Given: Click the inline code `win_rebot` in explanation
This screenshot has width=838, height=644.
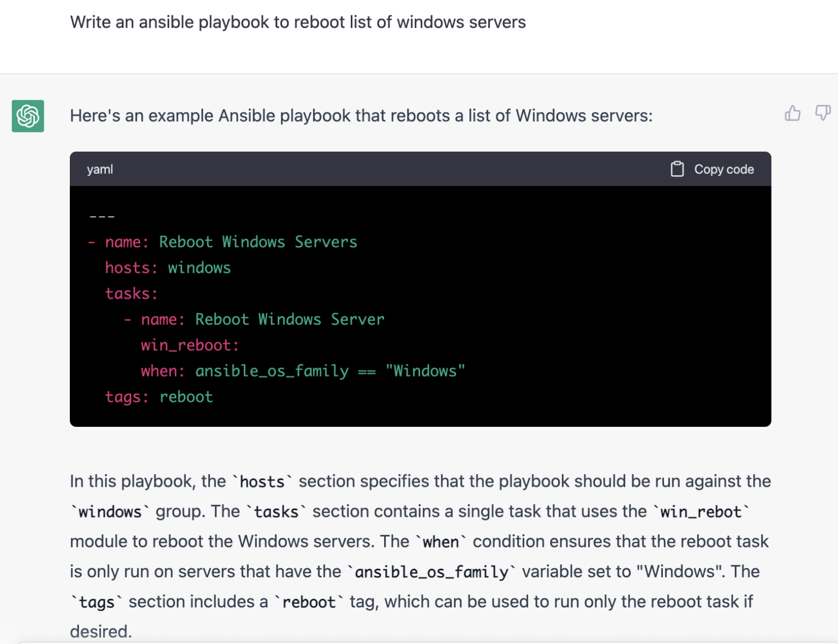Looking at the screenshot, I should click(702, 511).
